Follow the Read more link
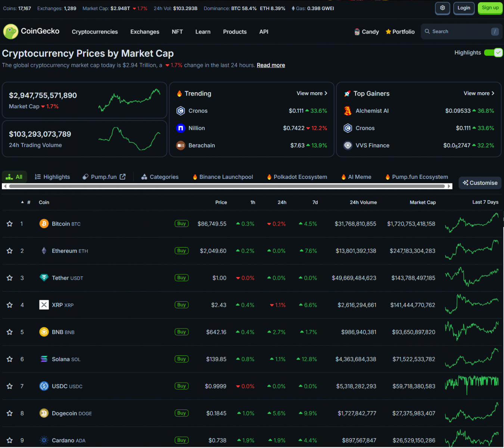504x448 pixels. point(271,65)
